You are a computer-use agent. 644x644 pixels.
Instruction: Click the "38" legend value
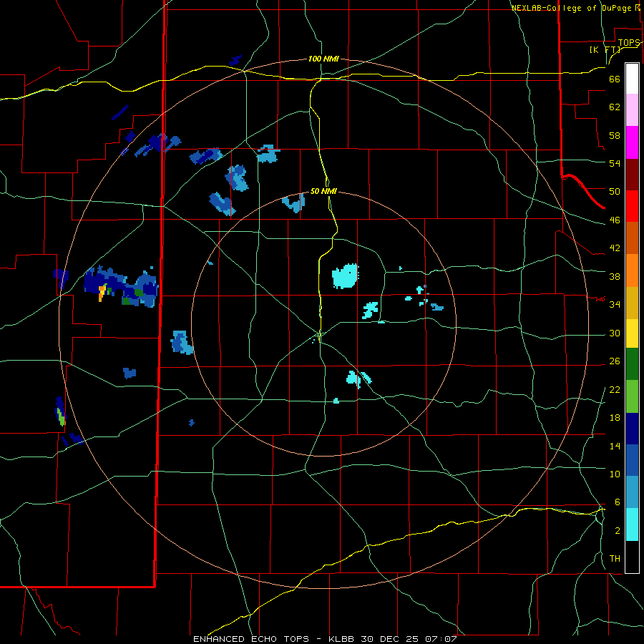pos(615,276)
